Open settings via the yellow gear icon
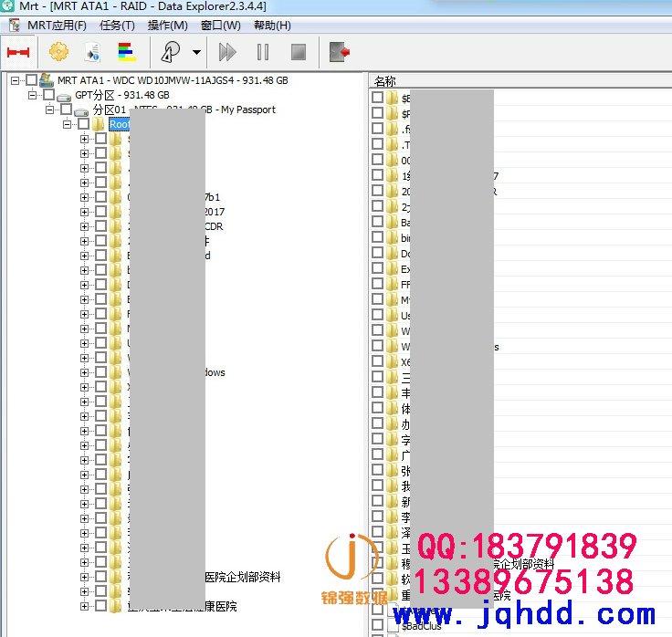 pos(58,52)
